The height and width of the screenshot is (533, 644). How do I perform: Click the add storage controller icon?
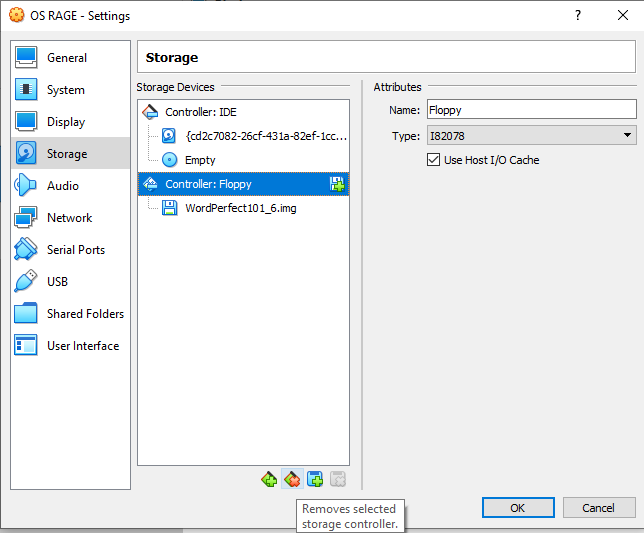click(x=269, y=480)
